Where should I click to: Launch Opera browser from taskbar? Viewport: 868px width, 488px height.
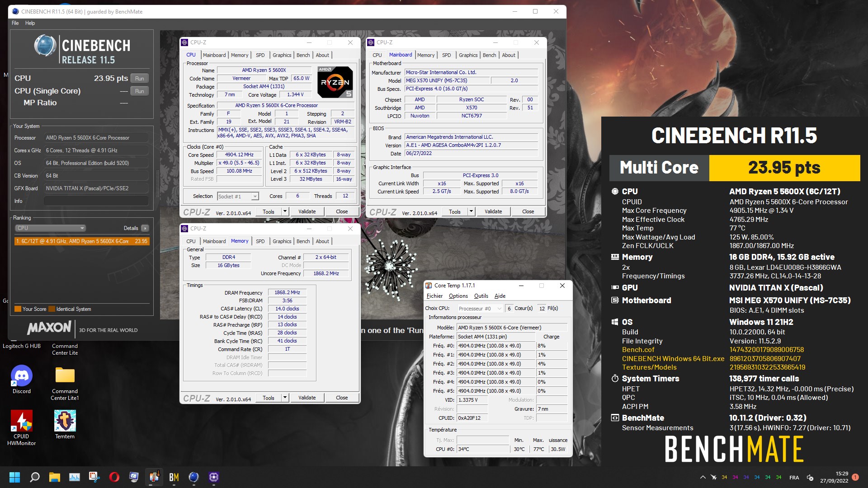click(114, 477)
